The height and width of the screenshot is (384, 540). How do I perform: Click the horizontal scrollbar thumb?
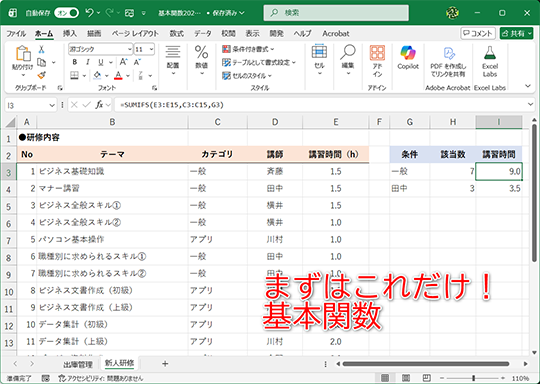point(426,364)
